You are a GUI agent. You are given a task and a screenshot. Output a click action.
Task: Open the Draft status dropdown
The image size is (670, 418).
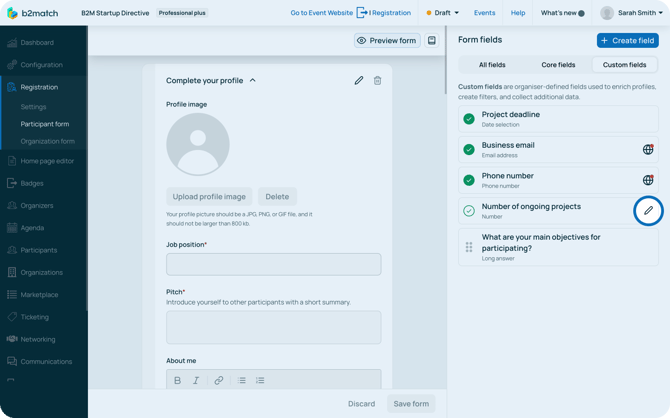point(443,13)
